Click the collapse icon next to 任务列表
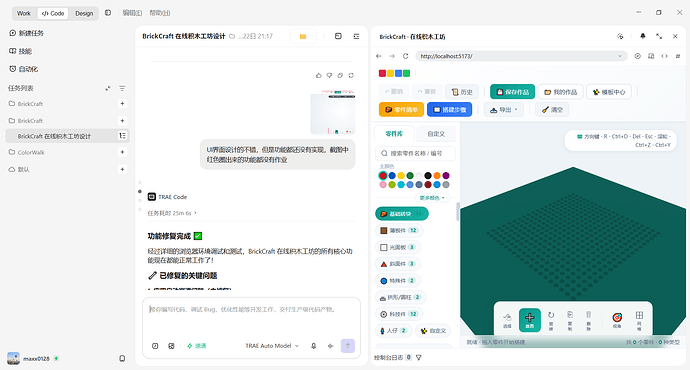The width and height of the screenshot is (690, 370). click(107, 88)
